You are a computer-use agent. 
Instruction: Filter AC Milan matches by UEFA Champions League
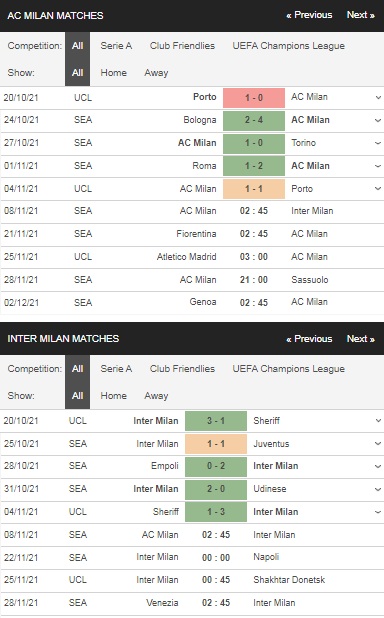coord(288,46)
